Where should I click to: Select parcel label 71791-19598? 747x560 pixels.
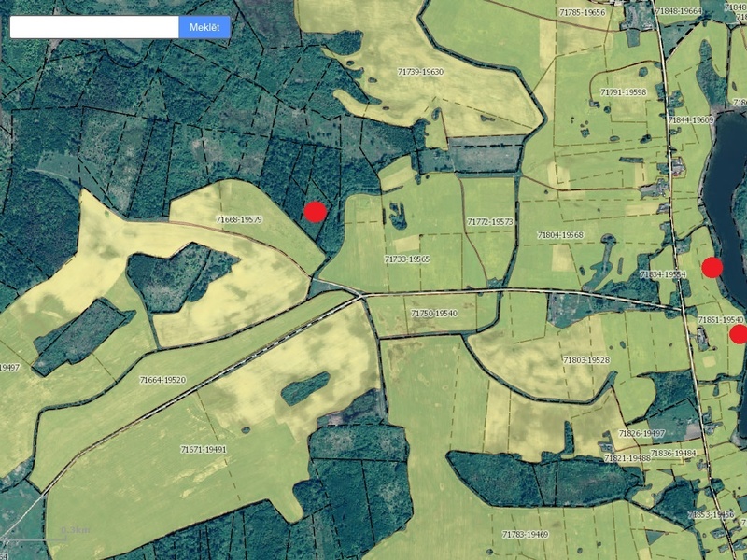pyautogui.click(x=624, y=92)
